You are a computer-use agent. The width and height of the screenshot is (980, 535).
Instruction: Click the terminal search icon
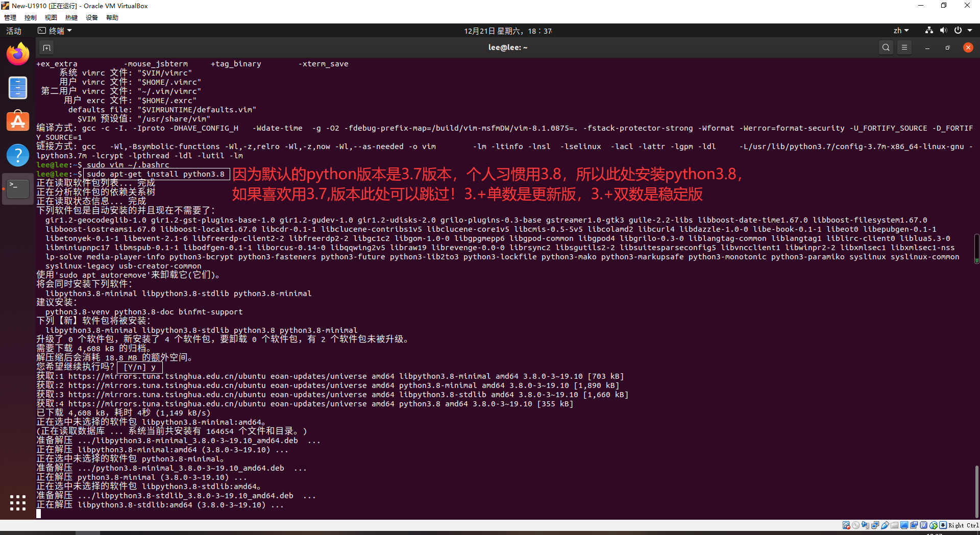tap(886, 47)
